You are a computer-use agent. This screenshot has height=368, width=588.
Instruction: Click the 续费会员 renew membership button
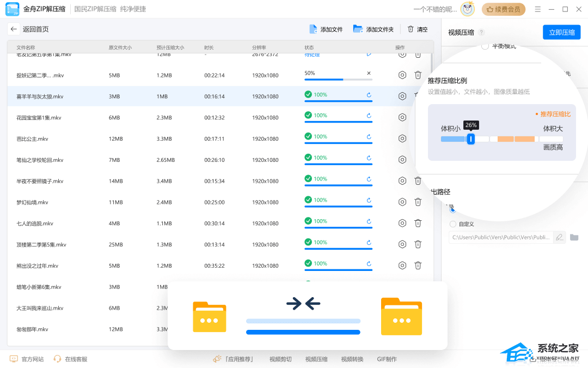pos(504,9)
